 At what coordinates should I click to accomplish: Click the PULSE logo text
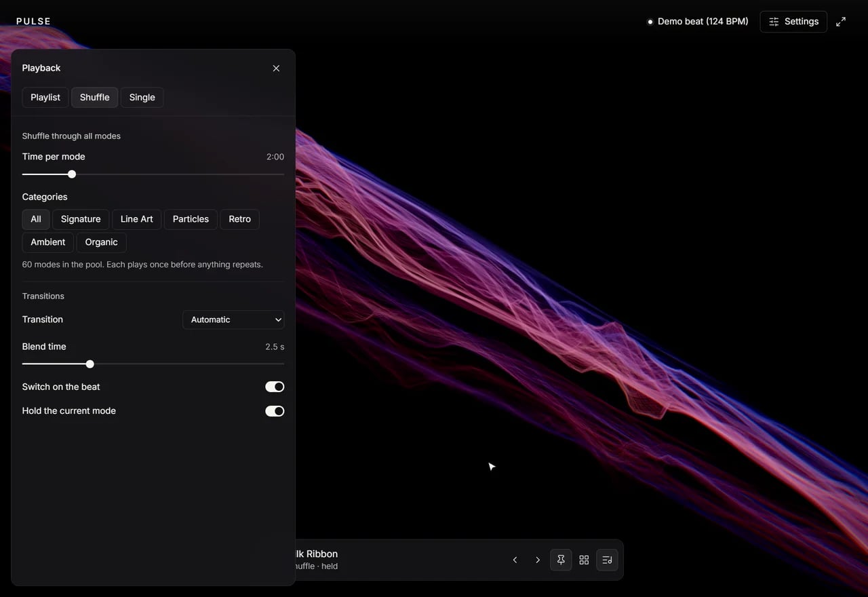[34, 22]
